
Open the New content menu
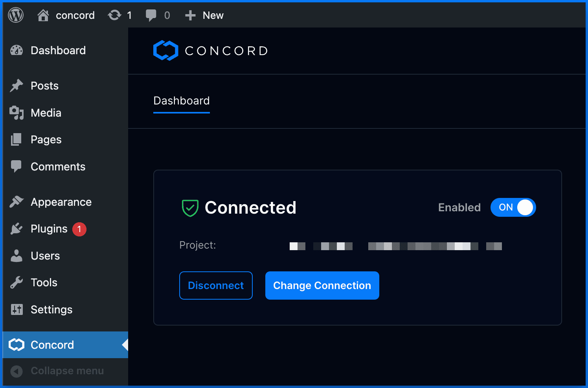[x=204, y=15]
